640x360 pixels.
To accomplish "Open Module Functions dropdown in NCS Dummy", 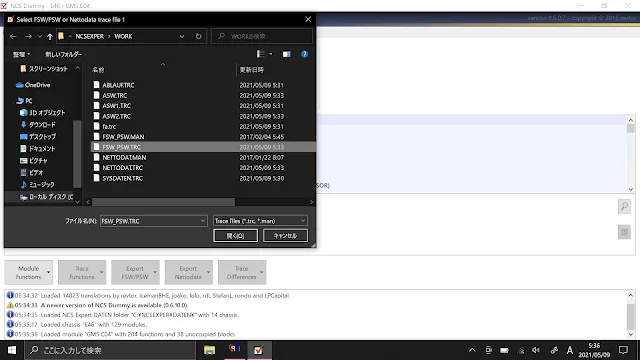I will point(29,272).
